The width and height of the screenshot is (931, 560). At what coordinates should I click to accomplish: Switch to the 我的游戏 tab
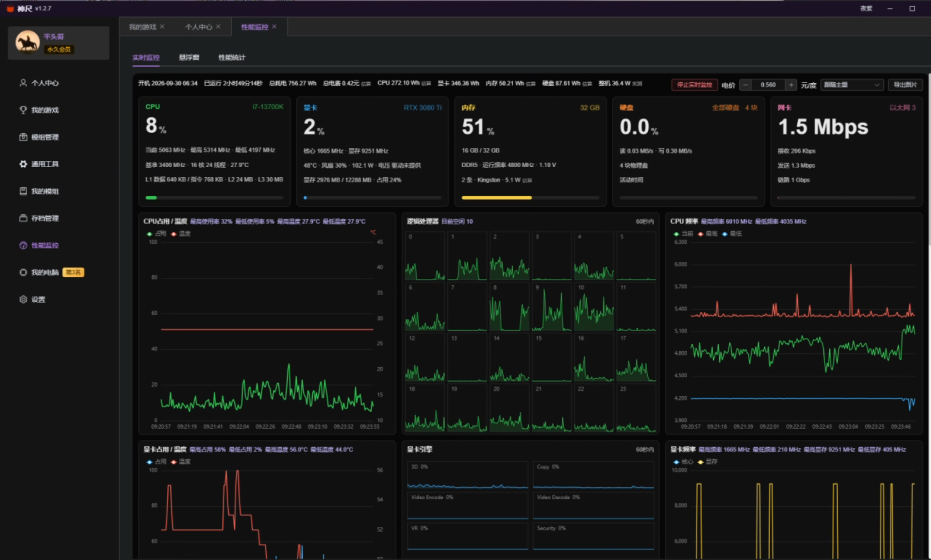click(142, 27)
